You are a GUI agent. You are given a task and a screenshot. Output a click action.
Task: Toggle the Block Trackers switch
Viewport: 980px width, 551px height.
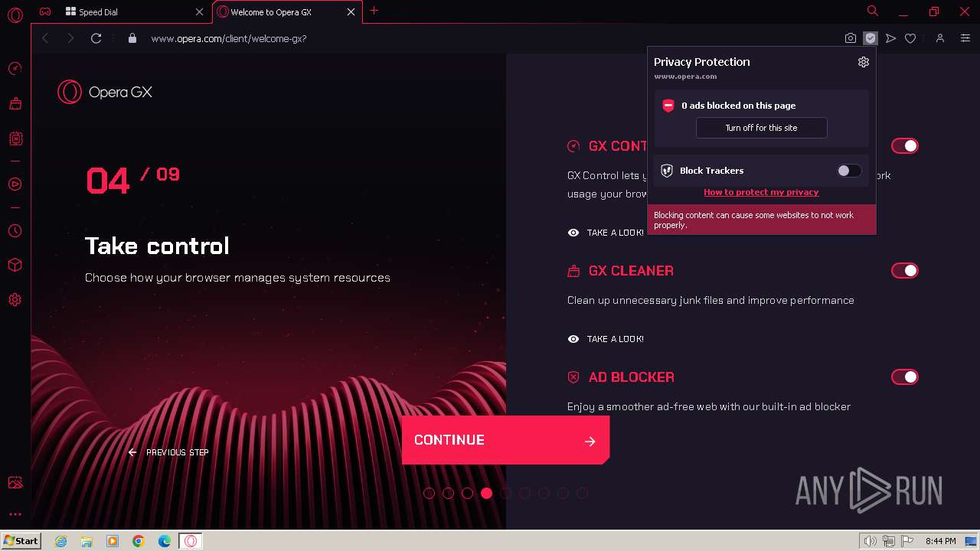click(x=848, y=171)
